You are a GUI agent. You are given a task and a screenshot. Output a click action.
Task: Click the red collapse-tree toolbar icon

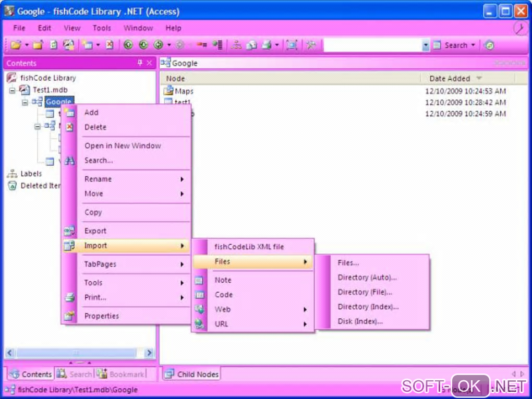point(202,45)
